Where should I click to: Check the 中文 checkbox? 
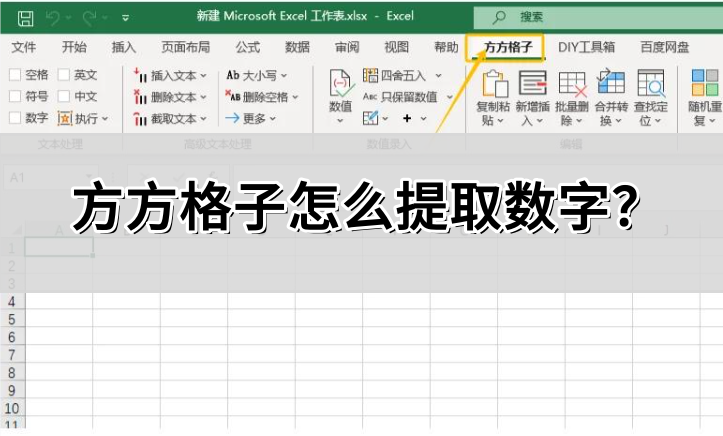(x=64, y=96)
